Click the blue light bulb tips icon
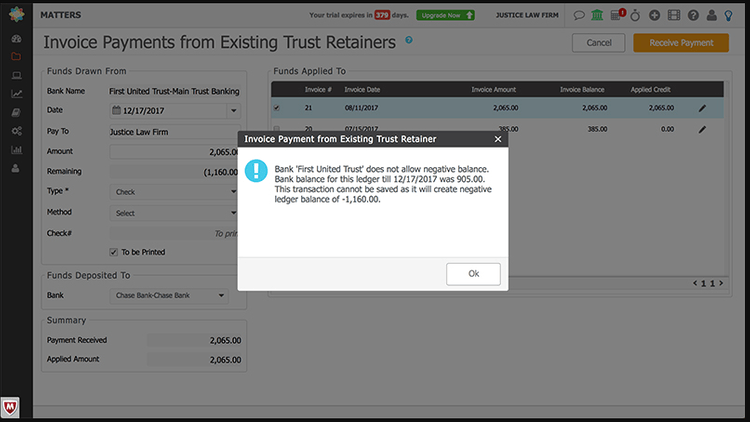Screen dimensions: 750x422 (x=728, y=15)
